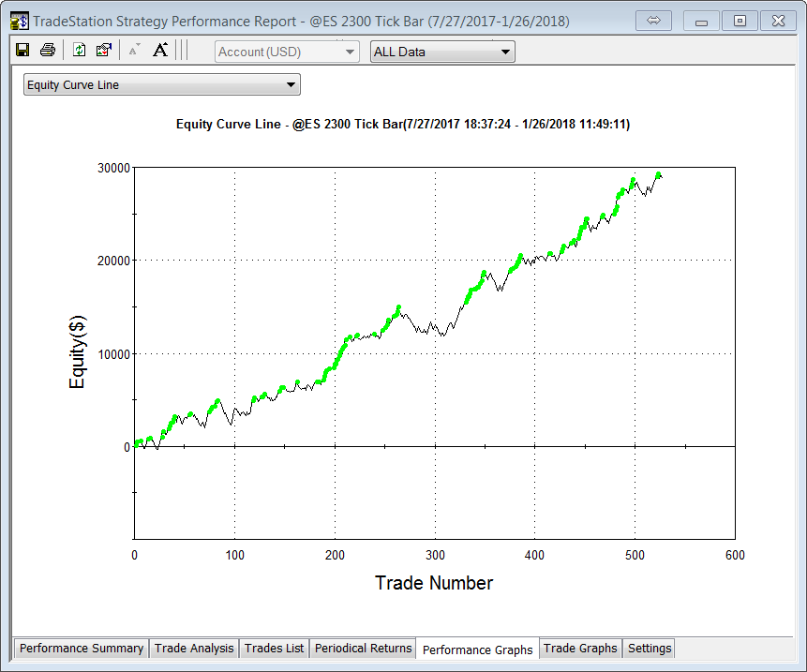Open the Trade Graphs tab
807x672 pixels.
click(580, 649)
